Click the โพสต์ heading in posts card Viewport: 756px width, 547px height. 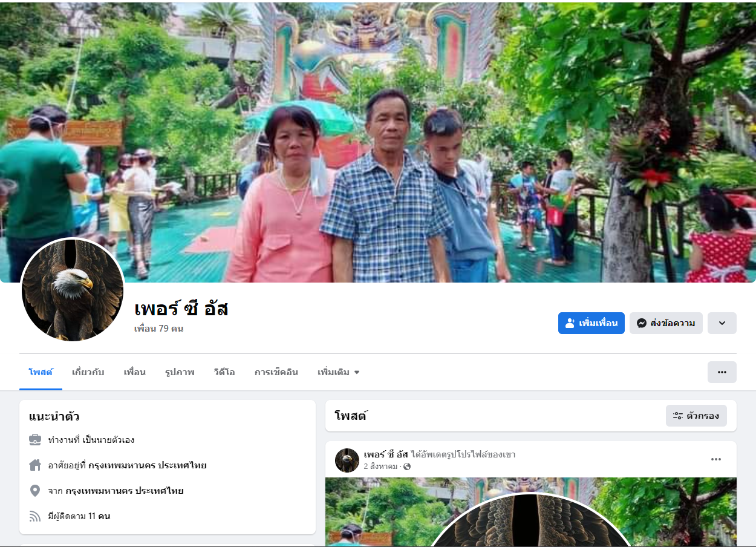pos(351,416)
